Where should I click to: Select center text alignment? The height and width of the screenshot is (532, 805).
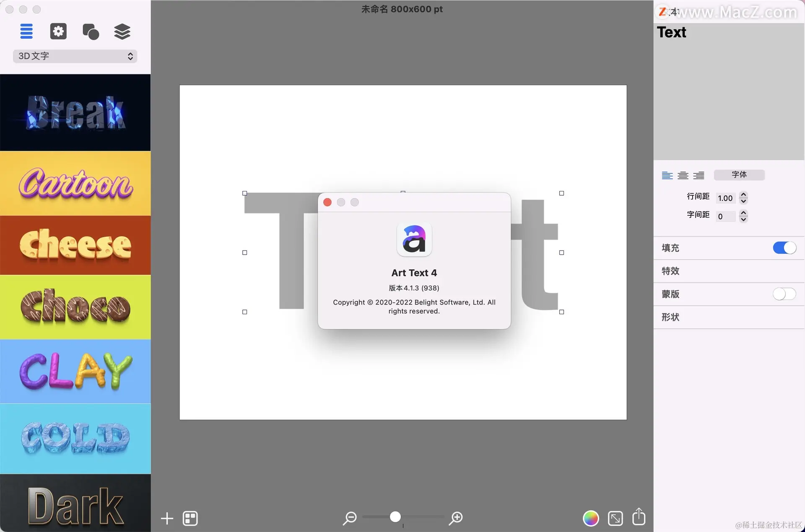pyautogui.click(x=683, y=175)
